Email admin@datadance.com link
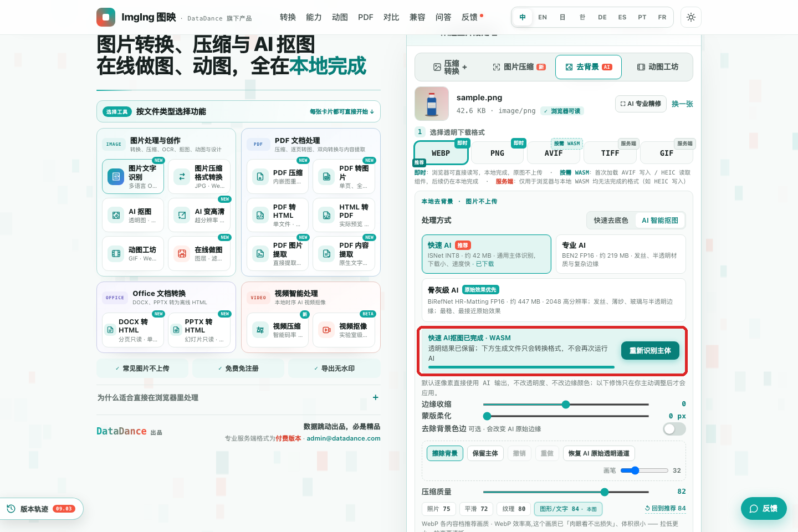This screenshot has width=798, height=532. click(344, 438)
